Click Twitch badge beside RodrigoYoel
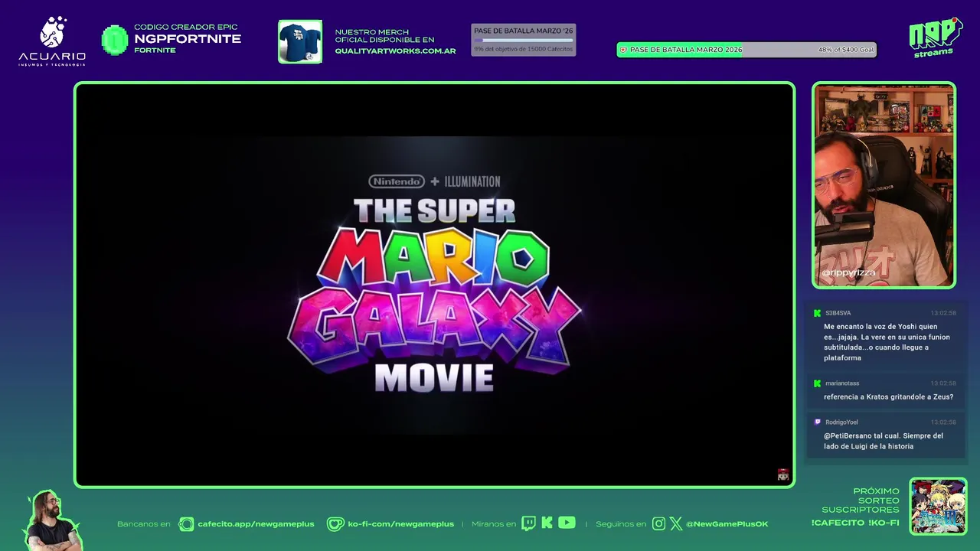Image resolution: width=980 pixels, height=551 pixels. tap(818, 422)
